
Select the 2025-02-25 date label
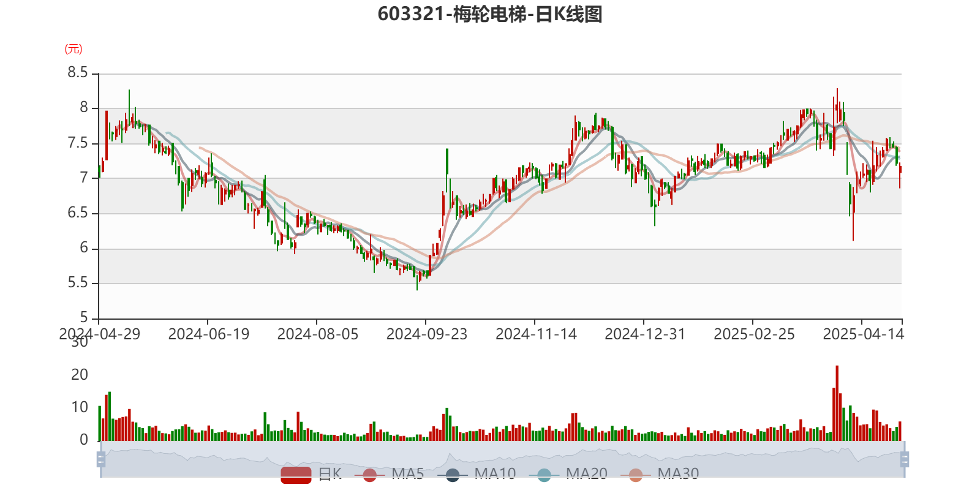click(x=754, y=334)
